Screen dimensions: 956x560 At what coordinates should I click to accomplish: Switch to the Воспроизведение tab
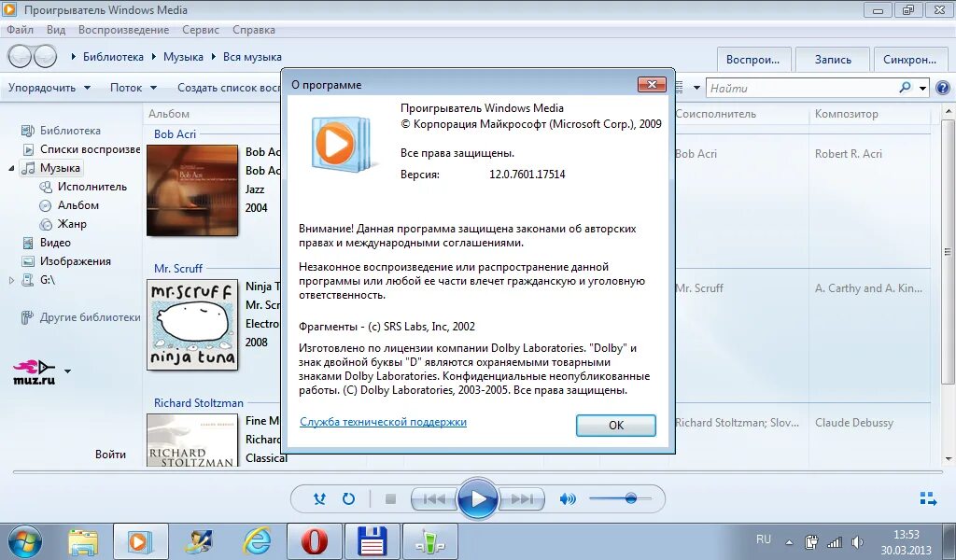point(753,60)
